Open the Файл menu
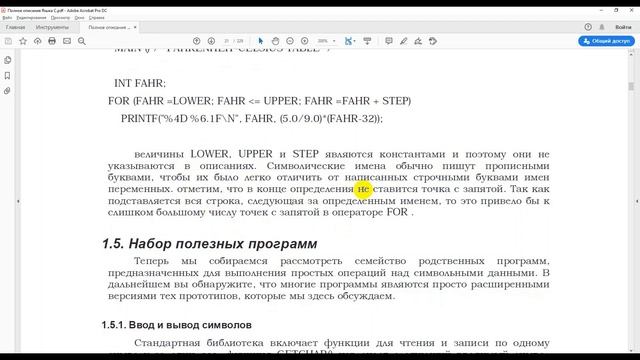640x360 pixels. 7,18
